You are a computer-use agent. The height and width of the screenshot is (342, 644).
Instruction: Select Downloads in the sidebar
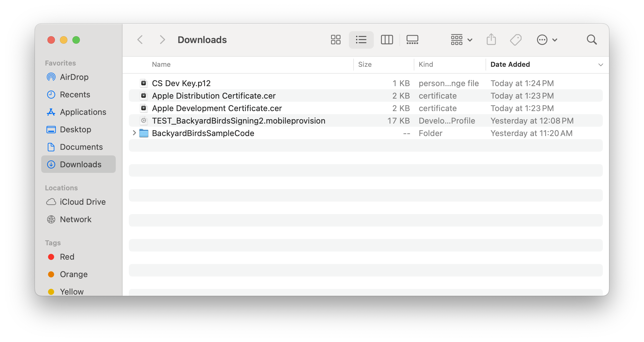pyautogui.click(x=78, y=164)
